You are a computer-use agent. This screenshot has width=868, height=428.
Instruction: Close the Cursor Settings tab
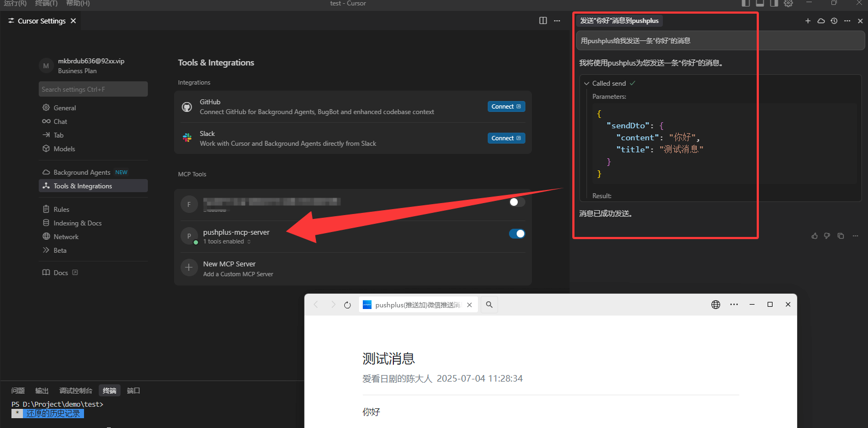pyautogui.click(x=73, y=21)
